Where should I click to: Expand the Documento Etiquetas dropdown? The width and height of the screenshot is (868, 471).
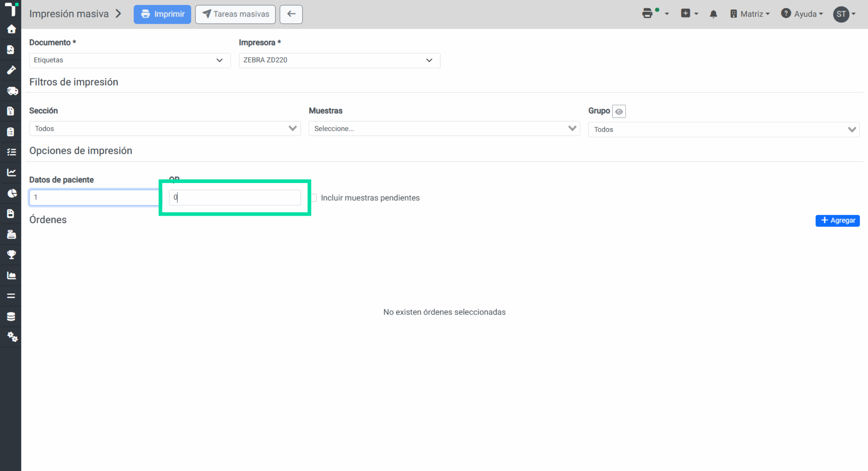[x=130, y=60]
